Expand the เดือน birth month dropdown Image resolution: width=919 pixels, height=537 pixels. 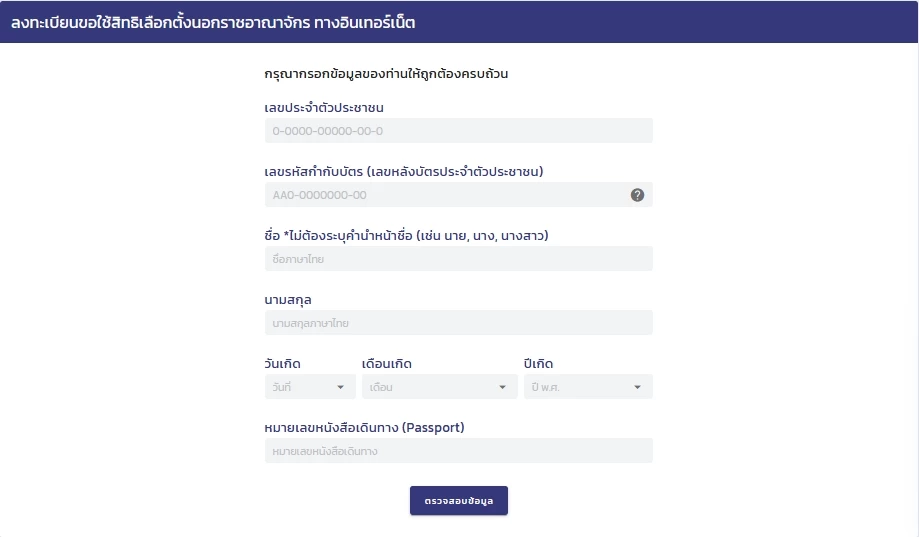[440, 387]
